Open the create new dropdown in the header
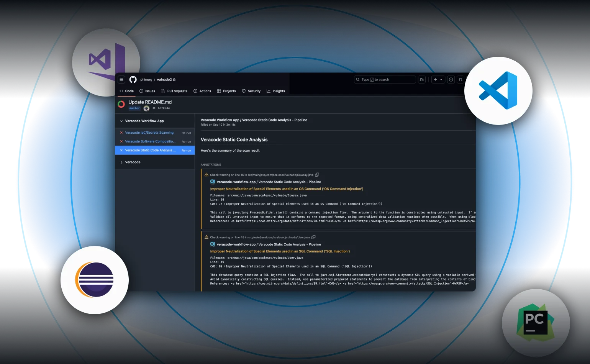Image resolution: width=590 pixels, height=364 pixels. [438, 79]
